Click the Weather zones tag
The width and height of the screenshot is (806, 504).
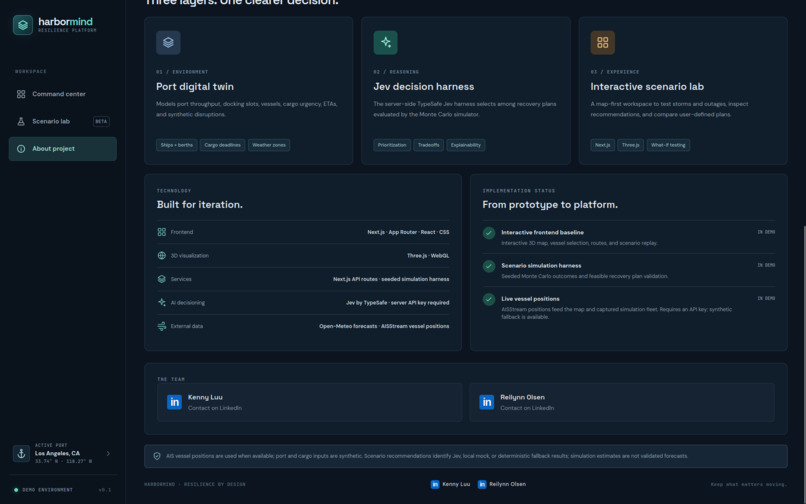[x=269, y=145]
